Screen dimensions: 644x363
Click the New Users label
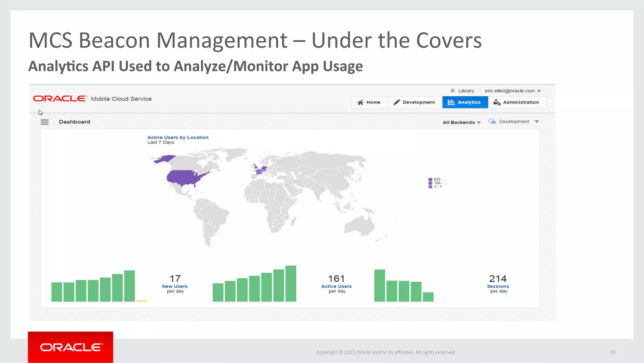coord(175,286)
